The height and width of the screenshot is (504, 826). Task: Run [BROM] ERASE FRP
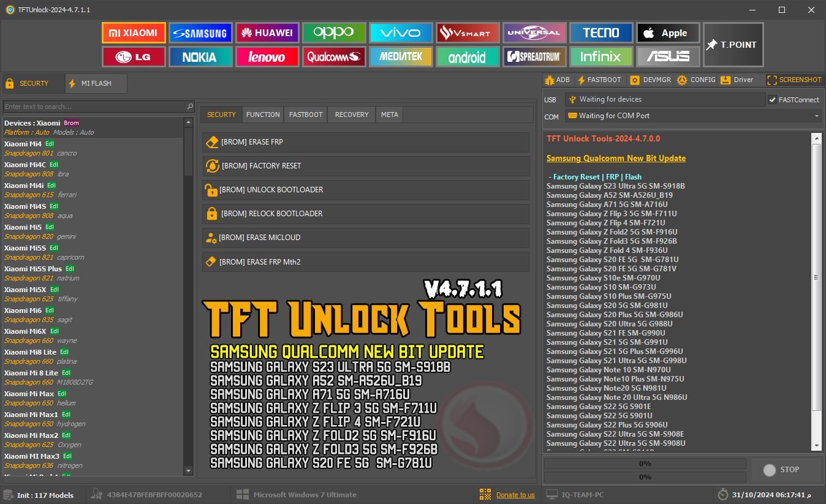coord(366,142)
